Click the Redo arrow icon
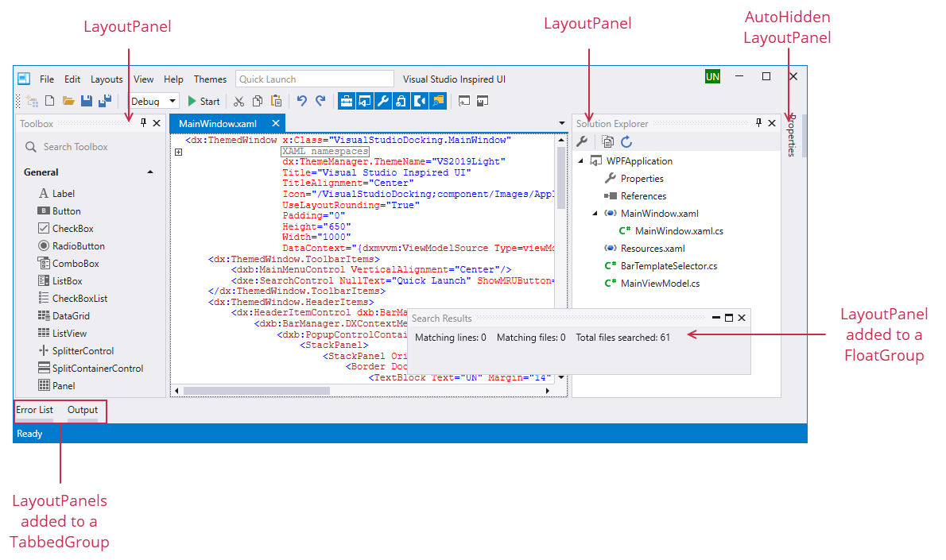Image resolution: width=946 pixels, height=560 pixels. click(320, 101)
